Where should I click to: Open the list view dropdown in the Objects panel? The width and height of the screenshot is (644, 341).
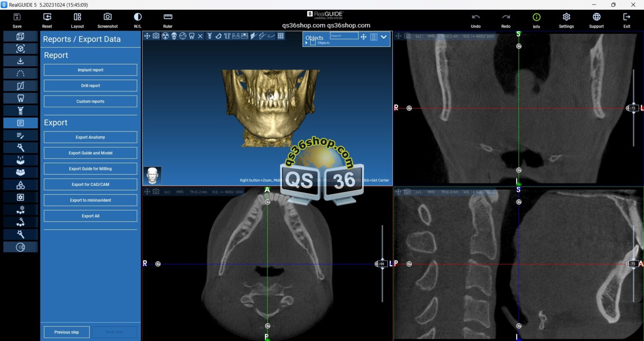(x=374, y=37)
